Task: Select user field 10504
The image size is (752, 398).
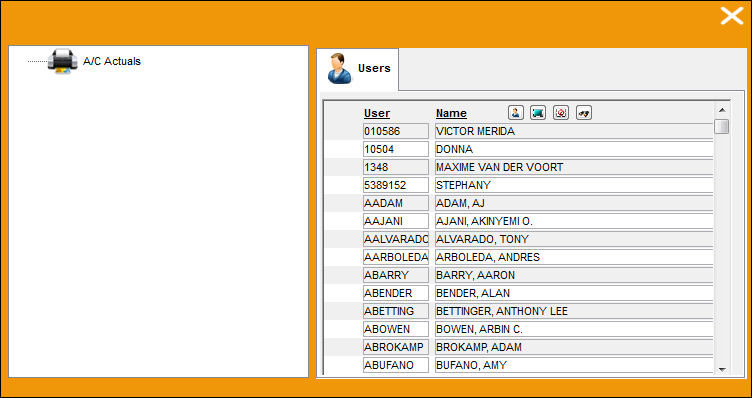Action: pos(396,149)
